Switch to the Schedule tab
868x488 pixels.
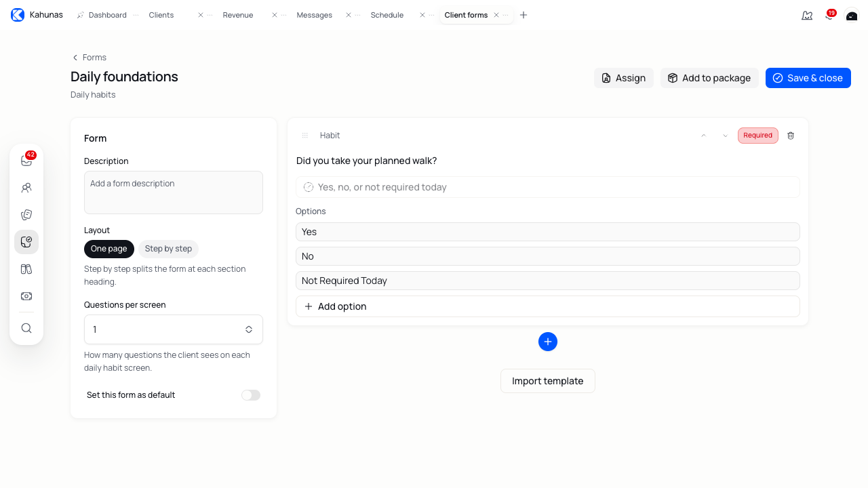[x=387, y=15]
